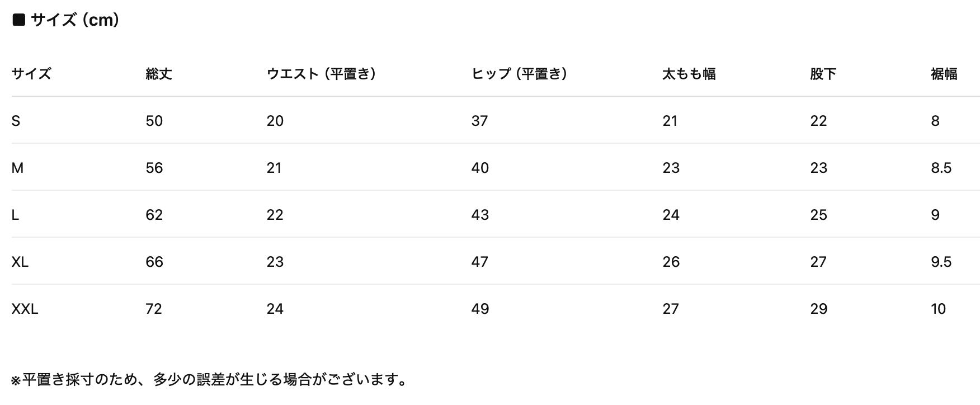Click the ヒップ（平置き） column header

pos(519,74)
